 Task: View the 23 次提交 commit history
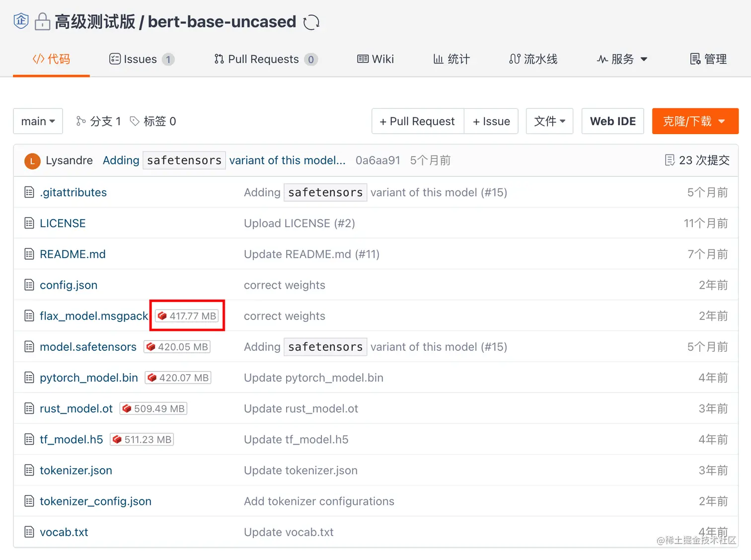[697, 160]
